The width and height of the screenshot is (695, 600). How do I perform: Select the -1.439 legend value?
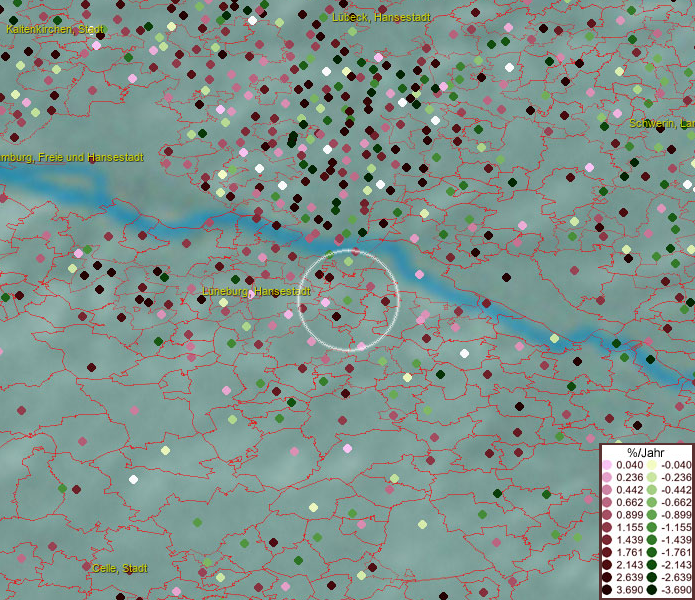point(676,540)
